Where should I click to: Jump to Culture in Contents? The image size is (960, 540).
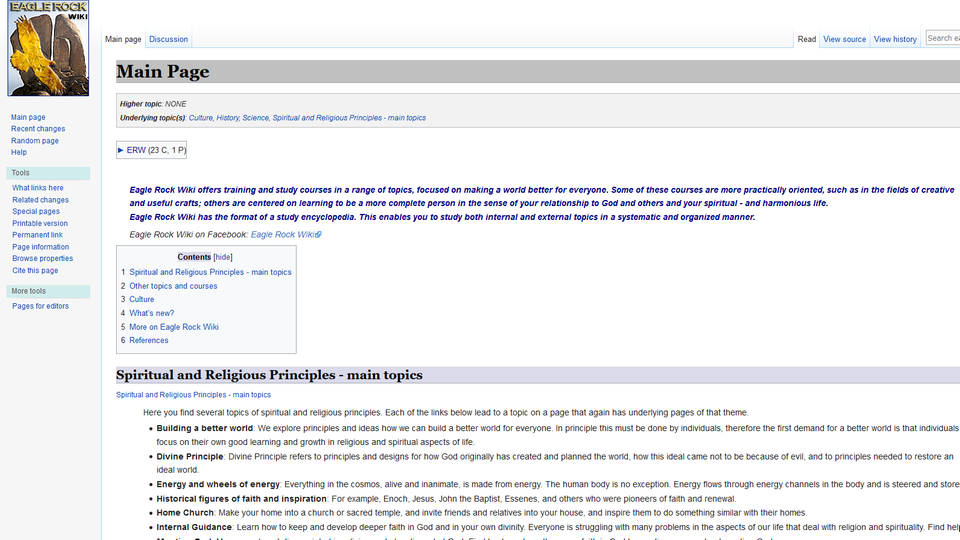[141, 299]
